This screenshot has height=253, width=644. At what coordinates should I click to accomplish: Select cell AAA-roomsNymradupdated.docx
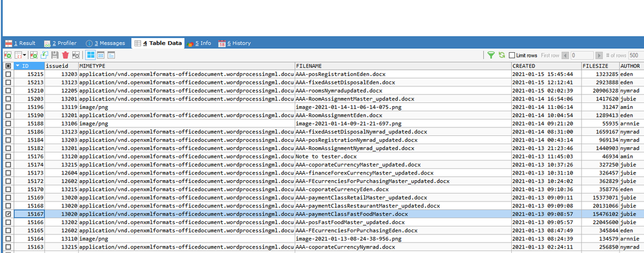403,91
